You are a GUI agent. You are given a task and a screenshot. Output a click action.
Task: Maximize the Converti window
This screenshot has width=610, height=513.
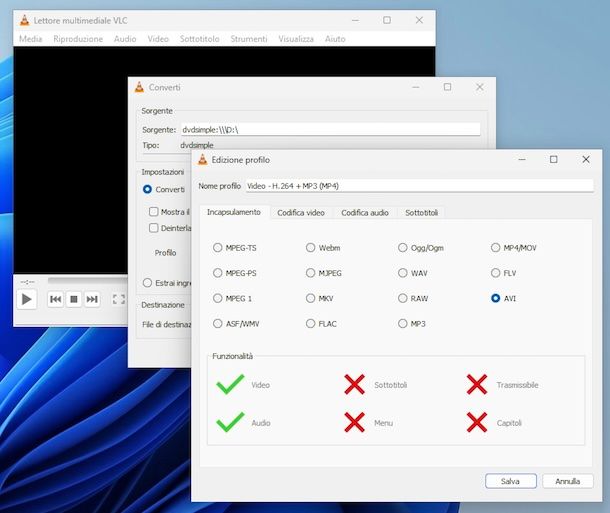[x=447, y=87]
